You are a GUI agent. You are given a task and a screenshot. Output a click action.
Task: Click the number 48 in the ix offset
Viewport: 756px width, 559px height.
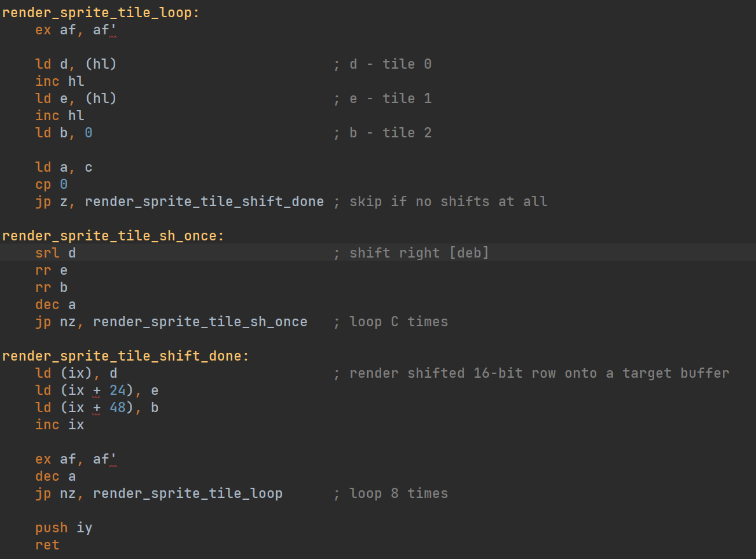click(x=118, y=408)
